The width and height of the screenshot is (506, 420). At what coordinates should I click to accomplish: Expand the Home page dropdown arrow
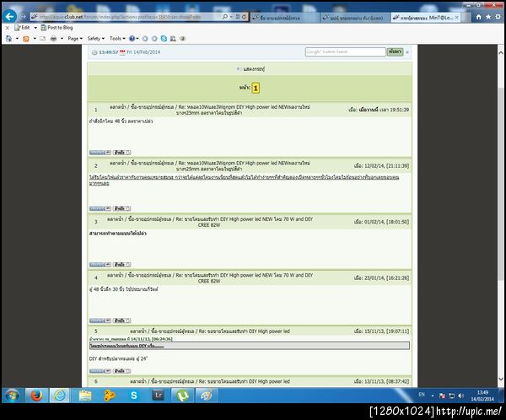pyautogui.click(x=17, y=39)
